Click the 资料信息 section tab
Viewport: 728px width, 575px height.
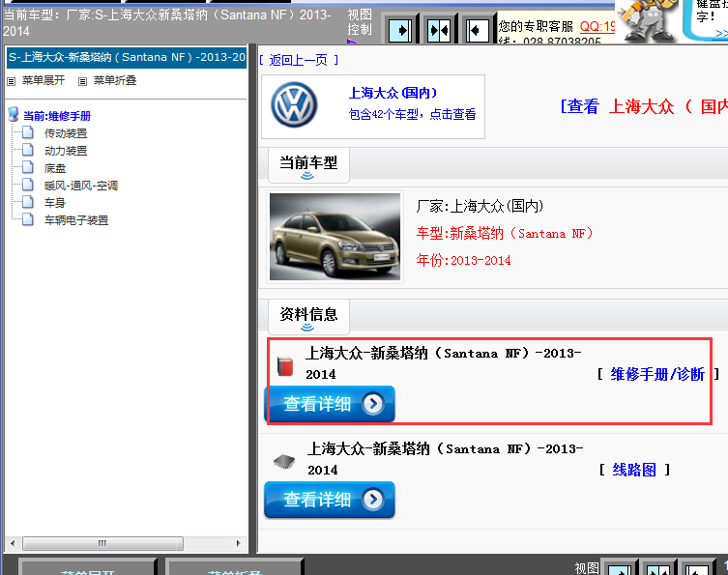[308, 317]
